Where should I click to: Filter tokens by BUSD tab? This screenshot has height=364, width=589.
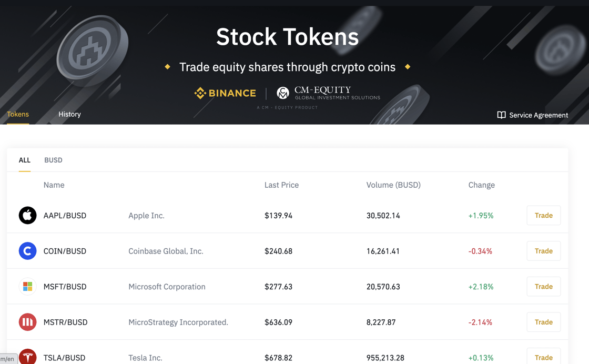coord(53,160)
